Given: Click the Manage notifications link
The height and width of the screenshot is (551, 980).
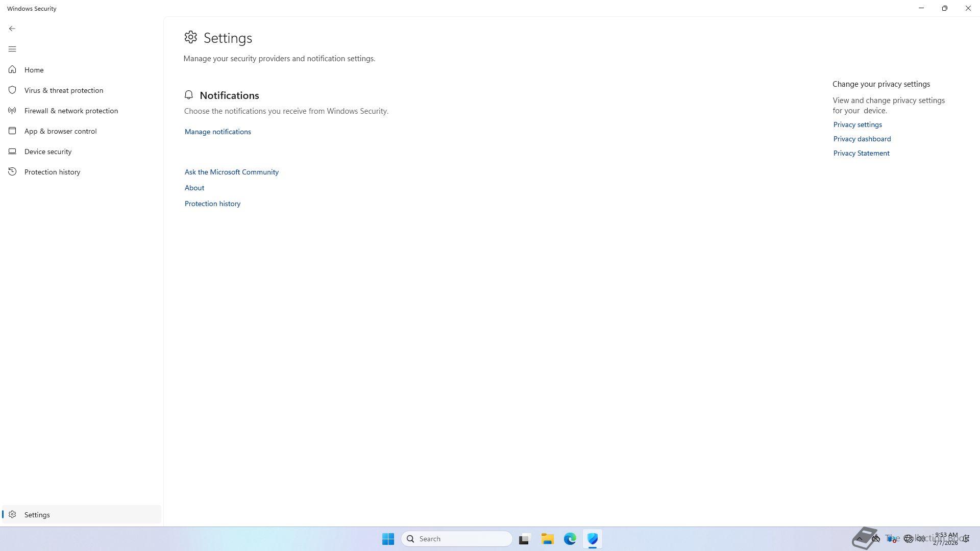Looking at the screenshot, I should [217, 132].
